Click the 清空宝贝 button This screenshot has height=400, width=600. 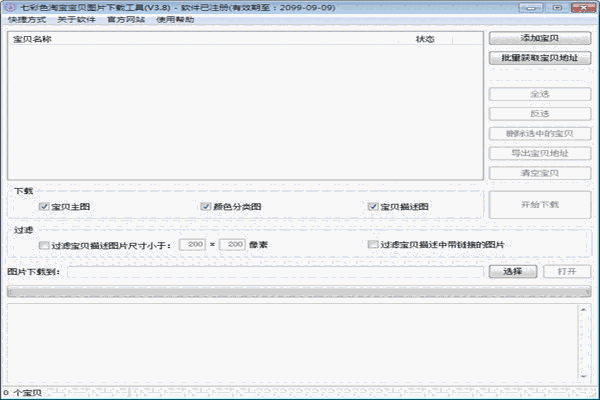540,173
